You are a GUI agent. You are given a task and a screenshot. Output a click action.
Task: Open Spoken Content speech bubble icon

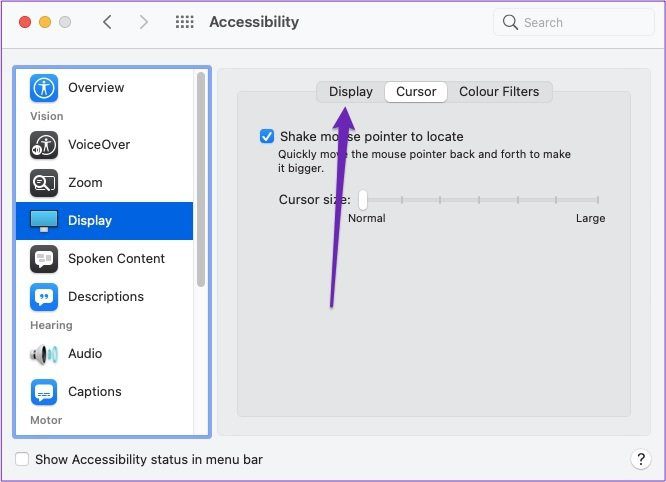pyautogui.click(x=44, y=259)
